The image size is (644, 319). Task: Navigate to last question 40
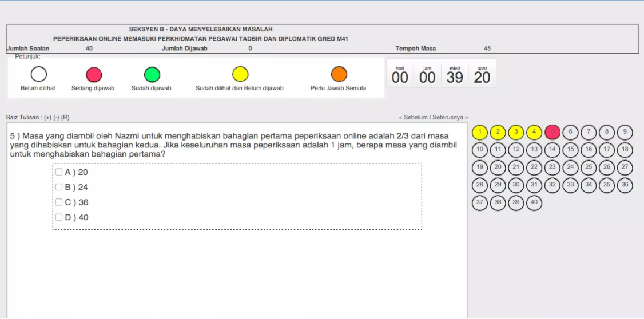[534, 203]
